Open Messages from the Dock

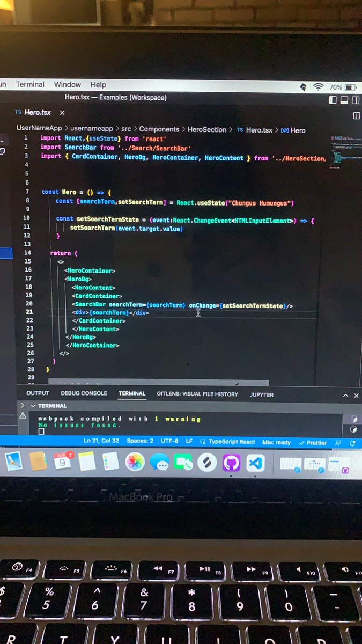point(159,462)
